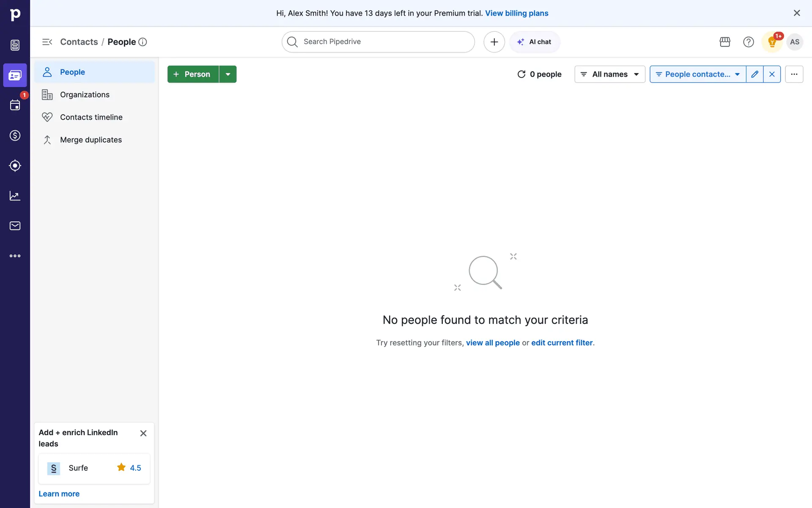
Task: Click the view all people link
Action: 493,343
